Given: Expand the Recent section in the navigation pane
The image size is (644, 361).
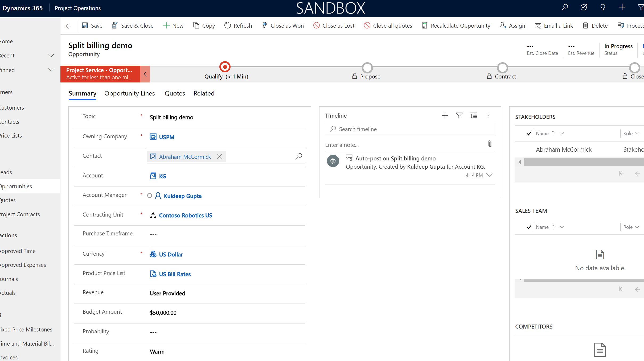Looking at the screenshot, I should tap(51, 55).
